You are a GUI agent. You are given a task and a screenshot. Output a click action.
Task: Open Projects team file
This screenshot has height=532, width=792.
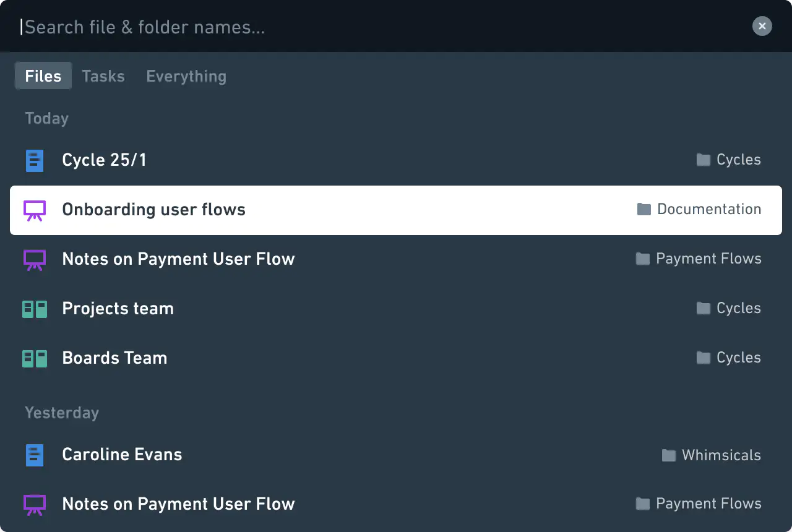tap(118, 309)
